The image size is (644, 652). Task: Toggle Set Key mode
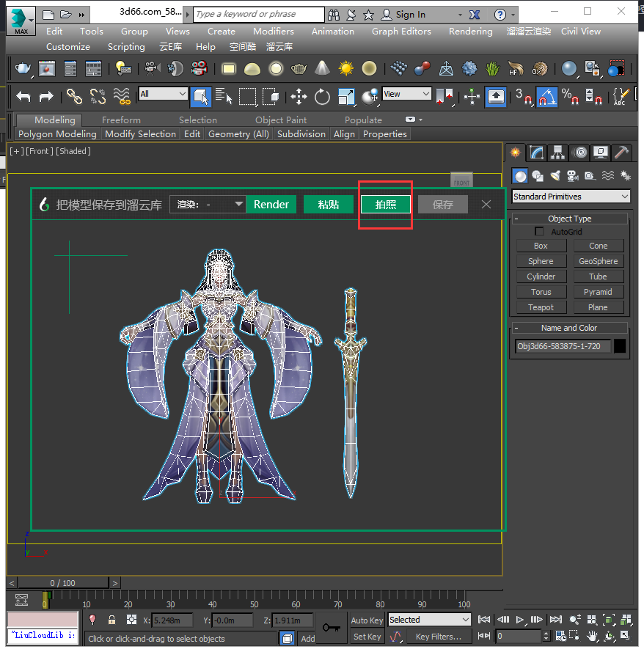(x=367, y=637)
